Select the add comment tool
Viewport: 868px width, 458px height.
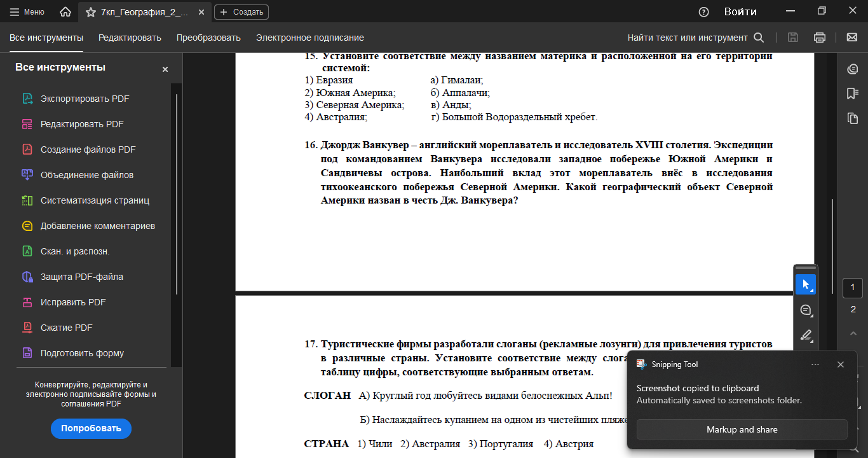tap(806, 310)
